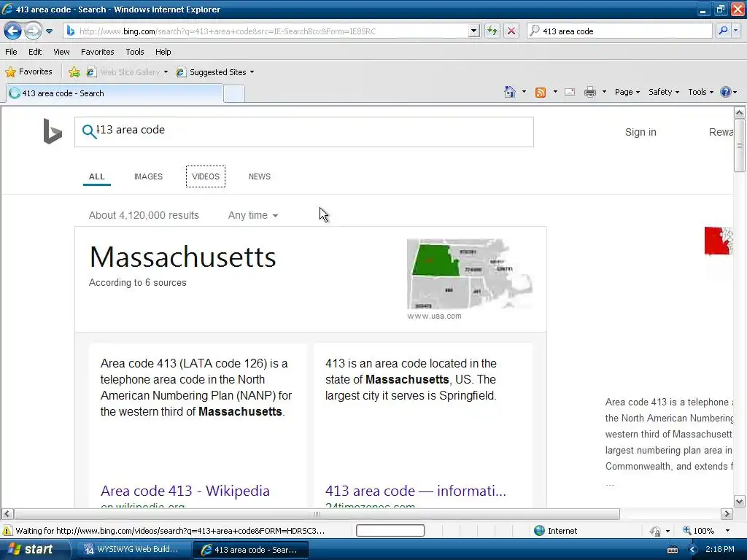Click the Protected Mode security status icon
Viewport: 747px width, 560px height.
click(655, 531)
